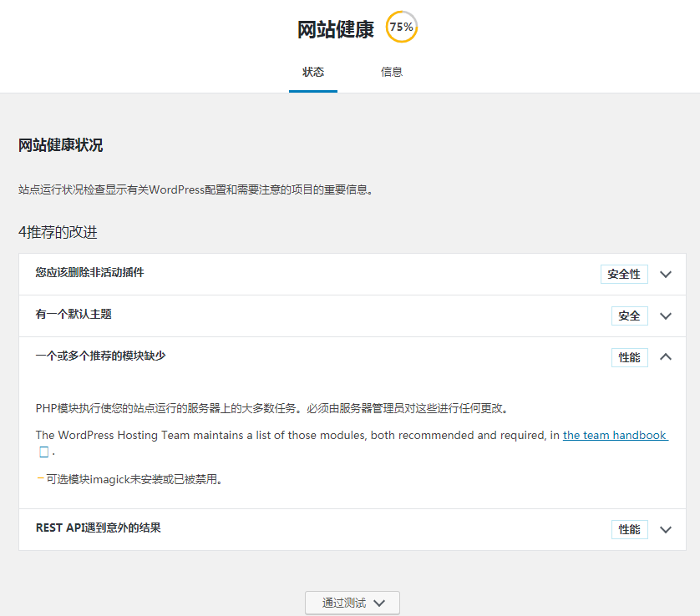Click the 75% health score circle
Viewport: 700px width, 616px height.
[401, 27]
